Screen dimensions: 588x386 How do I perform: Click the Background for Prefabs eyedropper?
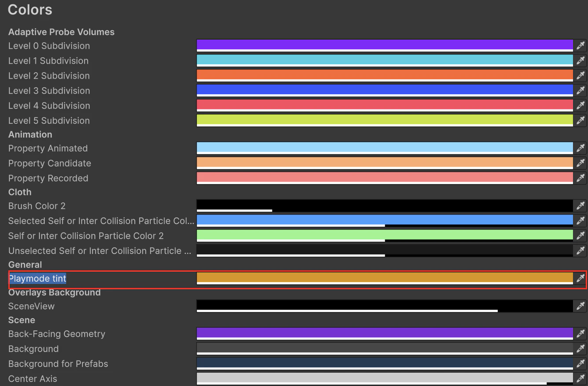coord(581,364)
